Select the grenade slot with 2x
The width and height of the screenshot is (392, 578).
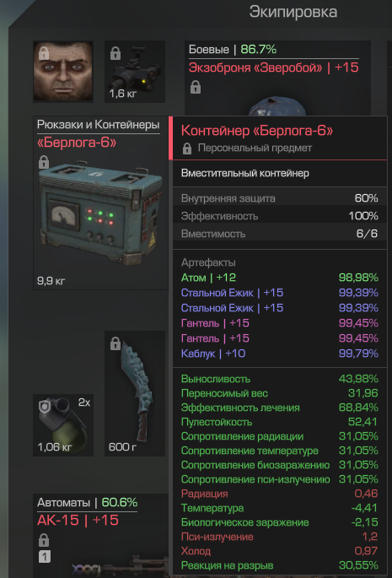click(63, 425)
